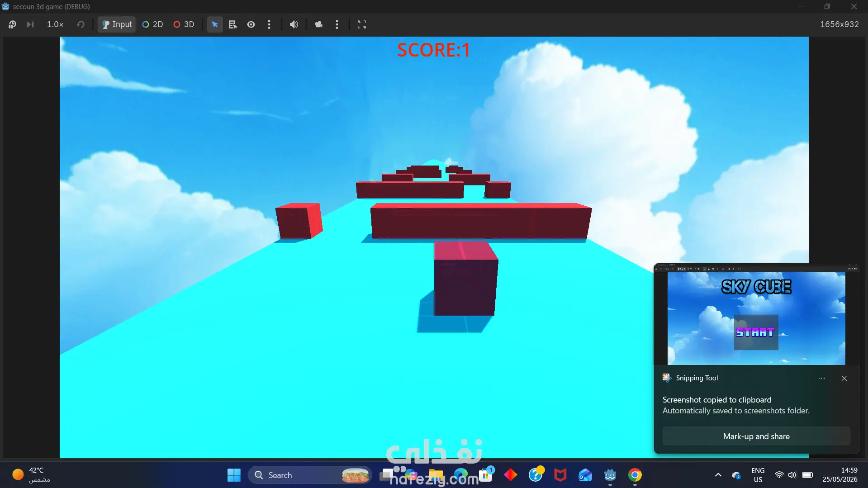Open Wi-Fi network settings icon

[779, 475]
